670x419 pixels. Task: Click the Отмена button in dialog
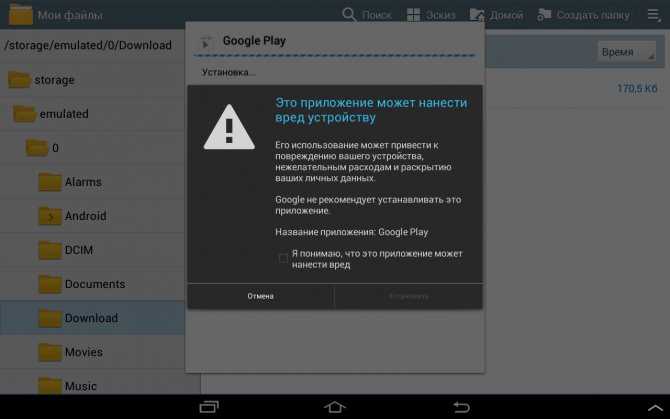[x=260, y=296]
